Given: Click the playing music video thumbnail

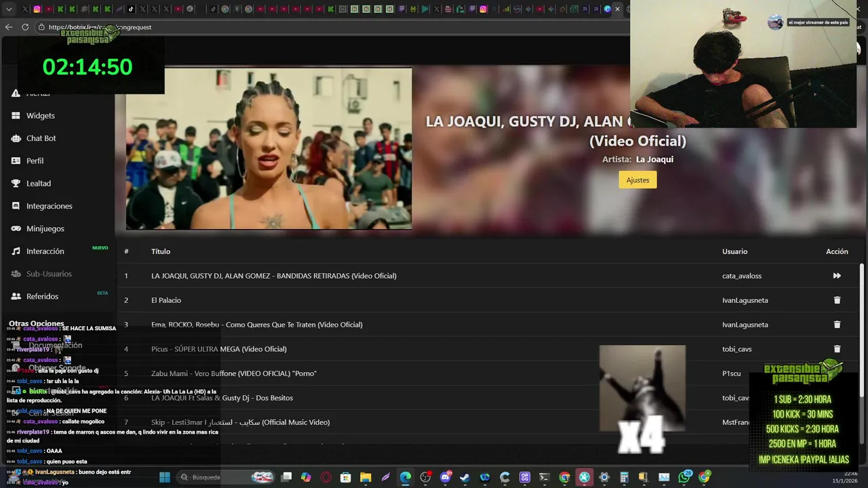Looking at the screenshot, I should 269,149.
